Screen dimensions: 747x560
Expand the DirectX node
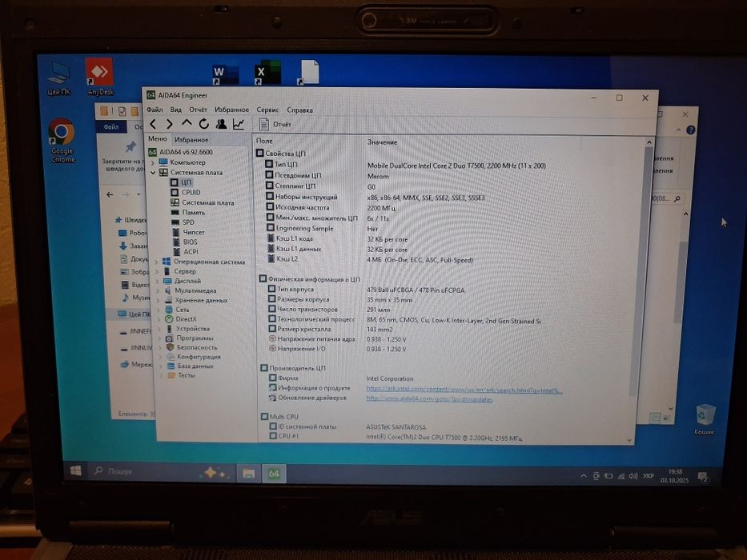[x=159, y=319]
